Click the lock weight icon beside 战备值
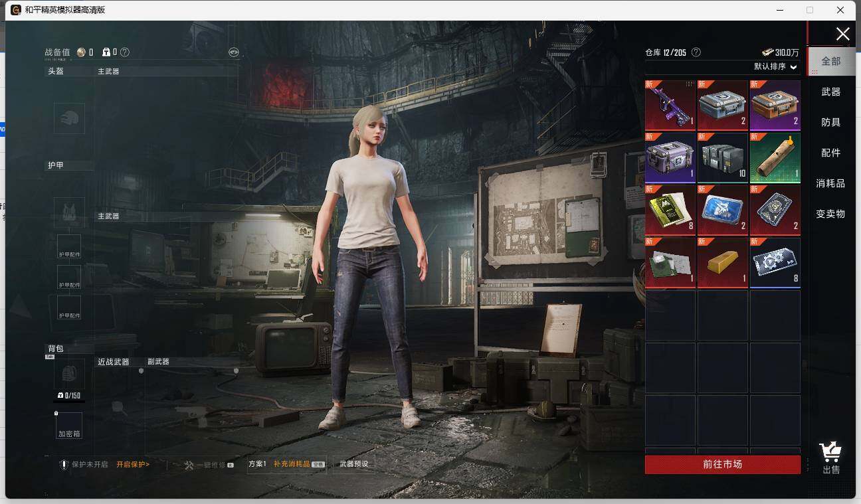This screenshot has width=861, height=504. [x=106, y=52]
